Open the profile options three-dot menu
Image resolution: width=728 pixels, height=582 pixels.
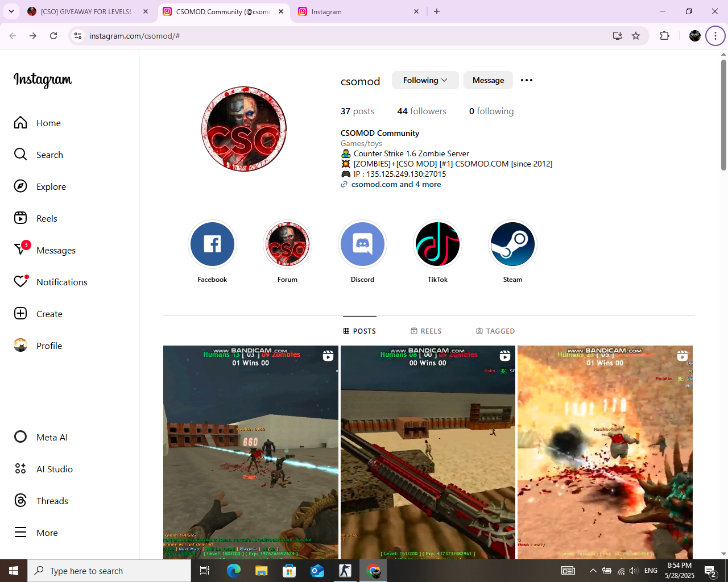pyautogui.click(x=527, y=80)
